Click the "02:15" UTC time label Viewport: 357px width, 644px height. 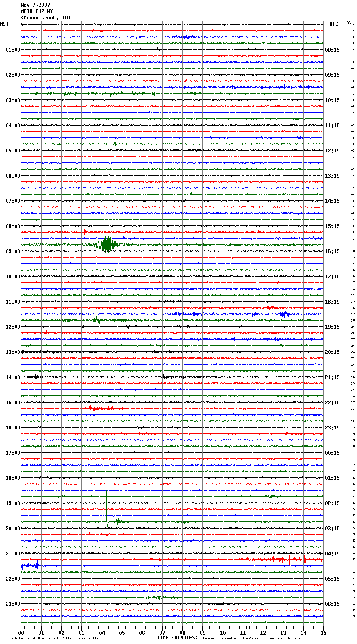coord(332,503)
